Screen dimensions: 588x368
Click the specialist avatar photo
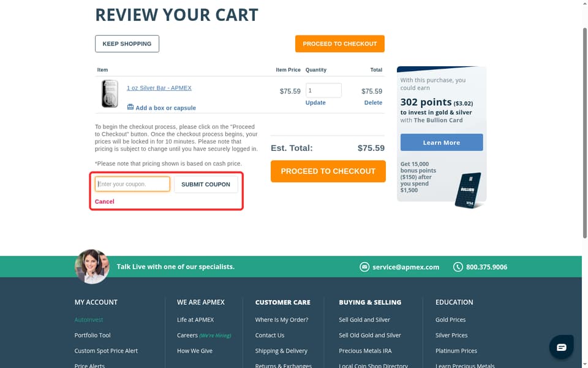tap(92, 266)
